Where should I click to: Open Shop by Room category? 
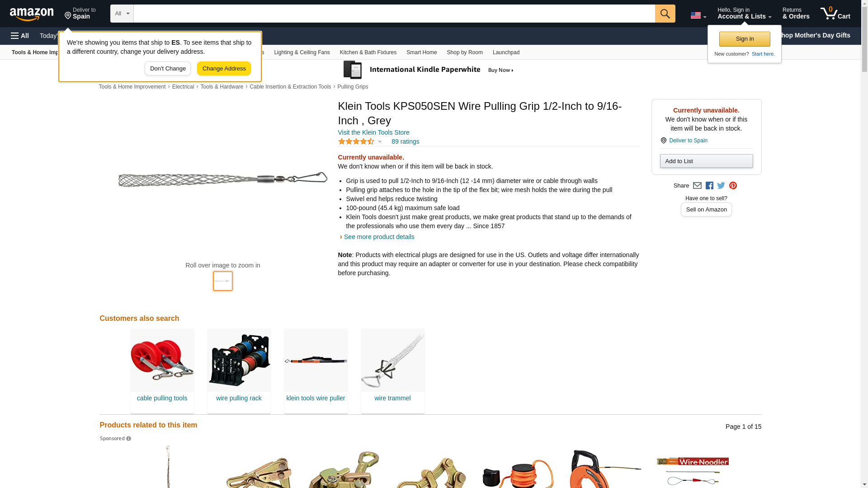465,52
